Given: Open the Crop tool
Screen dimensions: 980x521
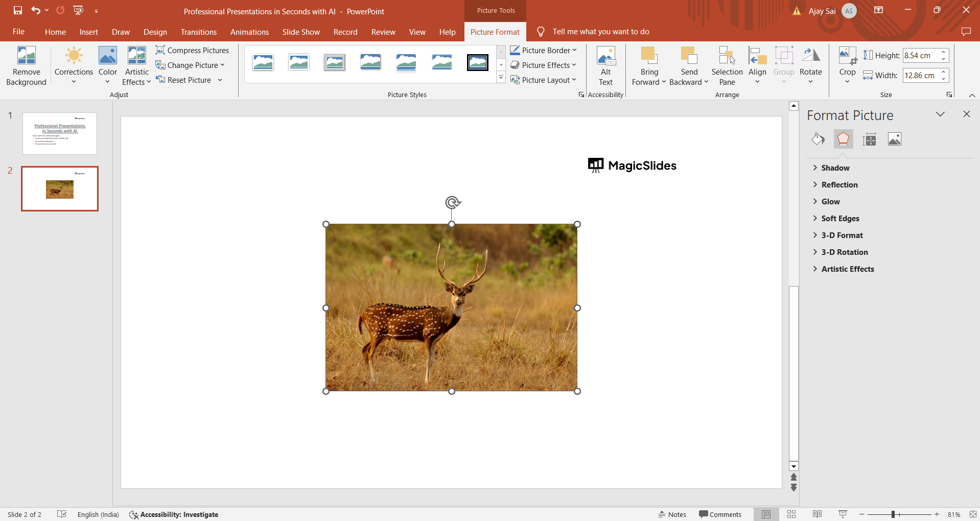Looking at the screenshot, I should pyautogui.click(x=847, y=56).
